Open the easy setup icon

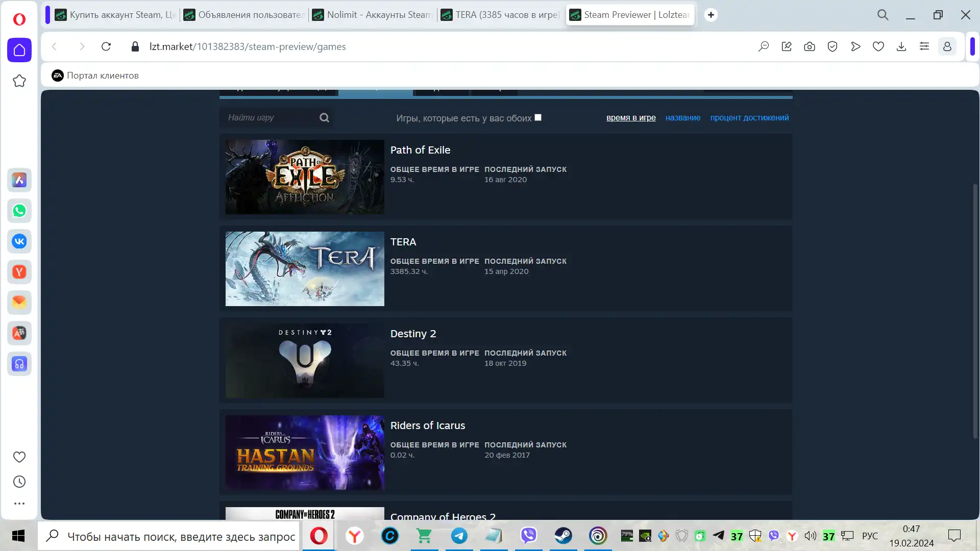pyautogui.click(x=924, y=46)
